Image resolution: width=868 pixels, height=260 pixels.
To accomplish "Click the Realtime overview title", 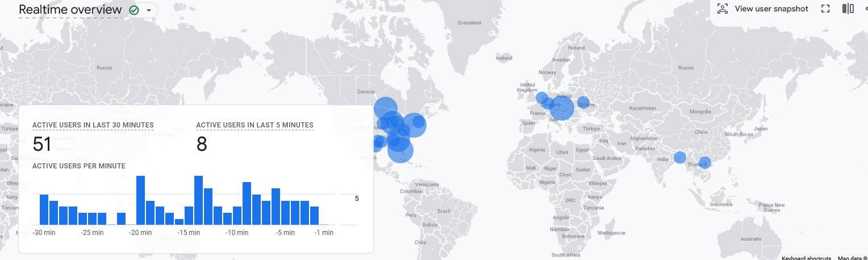I will 70,10.
